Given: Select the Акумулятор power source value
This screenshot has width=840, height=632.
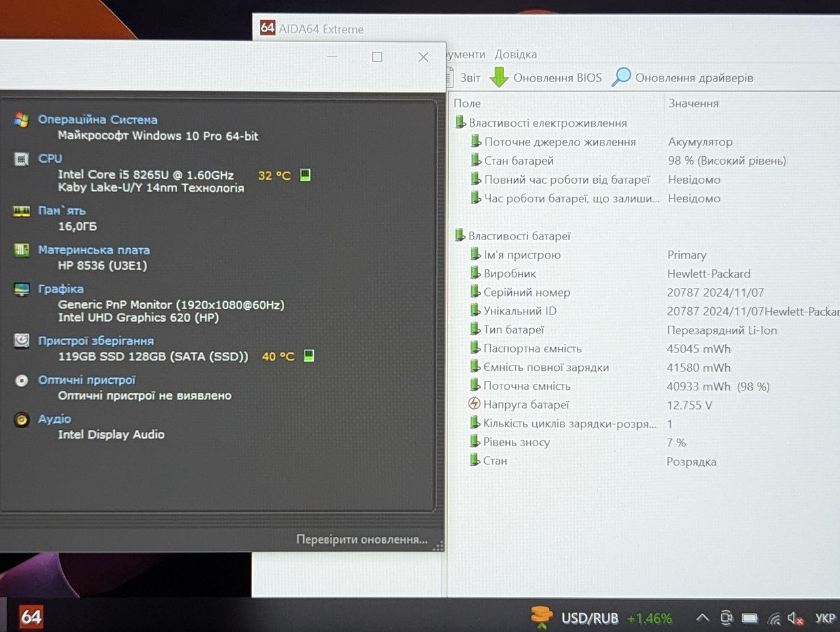Looking at the screenshot, I should [700, 142].
